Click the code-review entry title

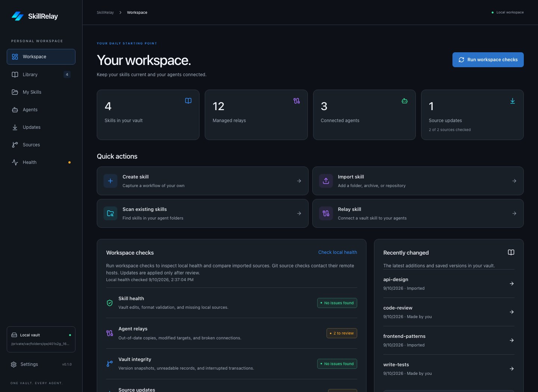[398, 308]
